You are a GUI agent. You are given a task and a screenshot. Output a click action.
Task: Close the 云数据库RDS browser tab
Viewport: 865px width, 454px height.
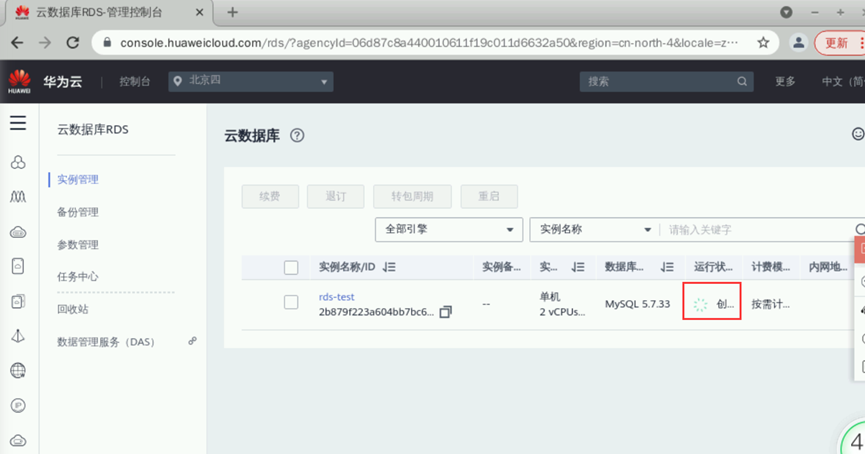[200, 12]
